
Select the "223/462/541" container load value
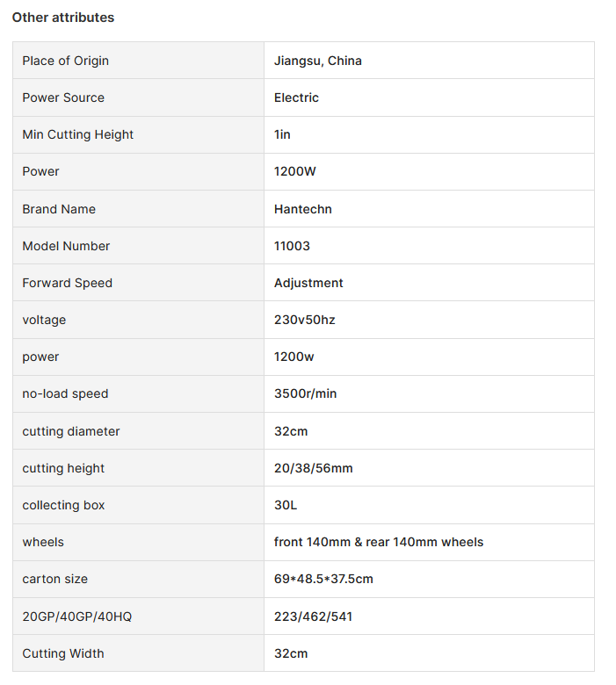[314, 616]
